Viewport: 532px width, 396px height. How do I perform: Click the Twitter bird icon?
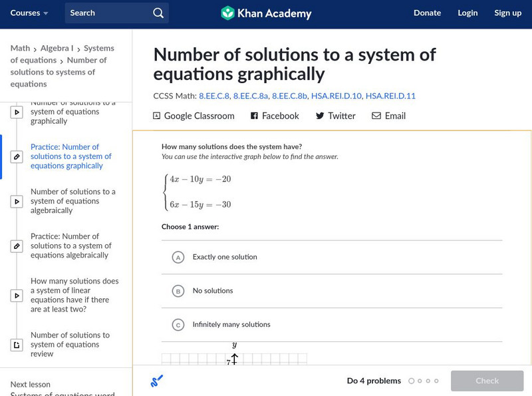tap(320, 116)
